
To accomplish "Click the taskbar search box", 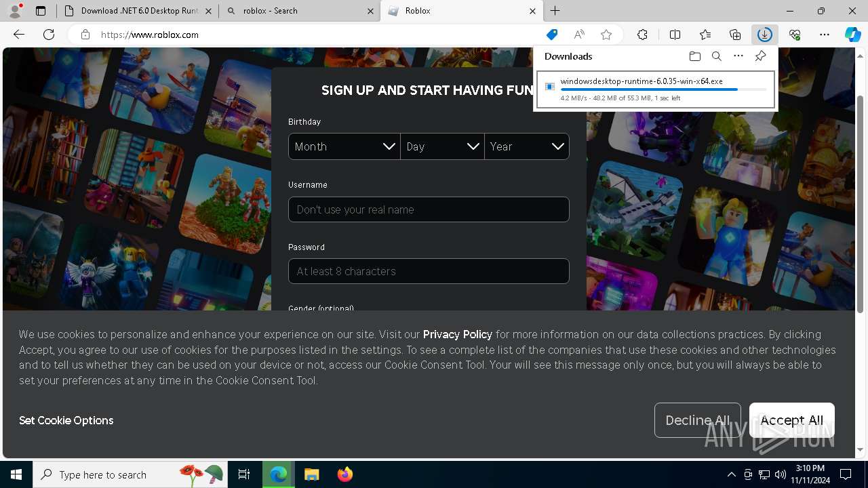I will pos(131,474).
